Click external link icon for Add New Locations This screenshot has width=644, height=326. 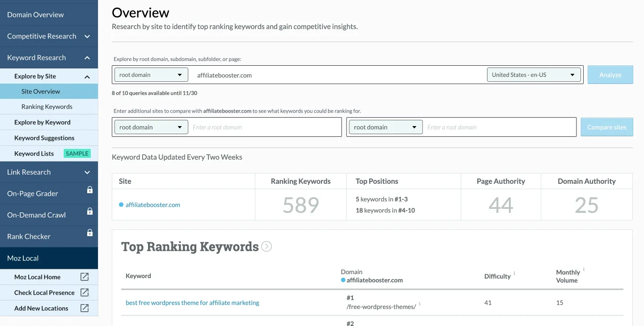pos(85,308)
